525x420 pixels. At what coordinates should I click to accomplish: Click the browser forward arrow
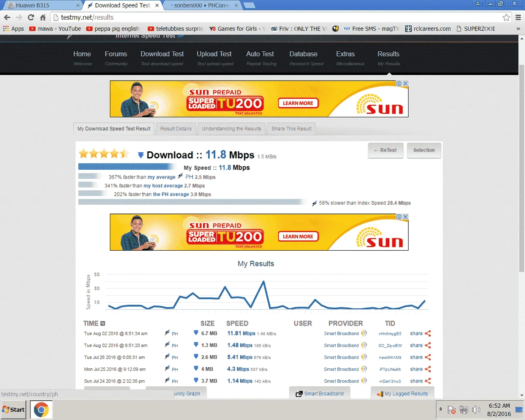coord(19,17)
